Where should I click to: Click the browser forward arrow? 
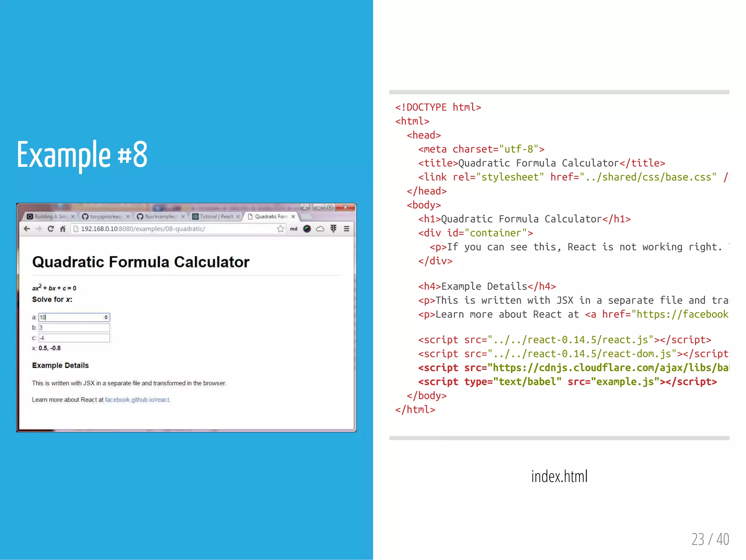pos(39,229)
